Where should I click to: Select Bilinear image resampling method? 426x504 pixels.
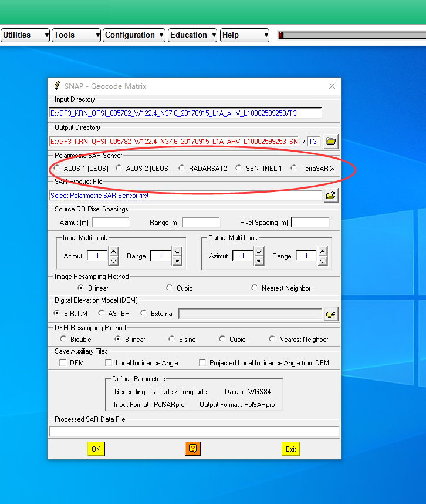point(80,288)
